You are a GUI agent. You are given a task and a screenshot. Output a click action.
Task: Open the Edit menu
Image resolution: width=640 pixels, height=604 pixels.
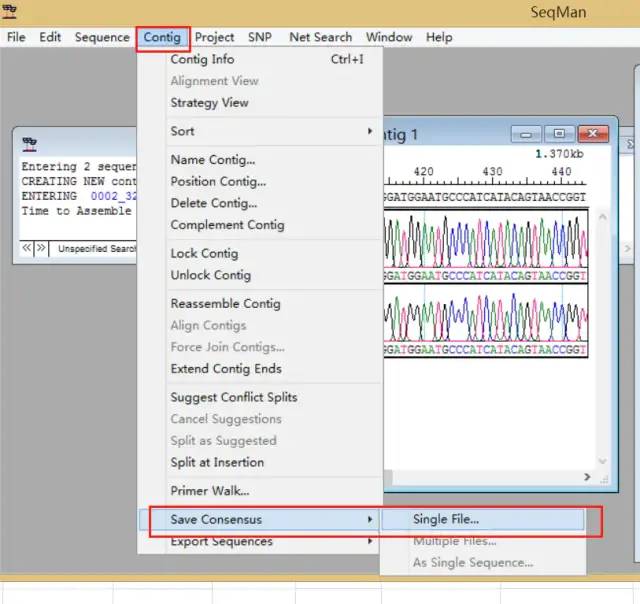[x=50, y=37]
